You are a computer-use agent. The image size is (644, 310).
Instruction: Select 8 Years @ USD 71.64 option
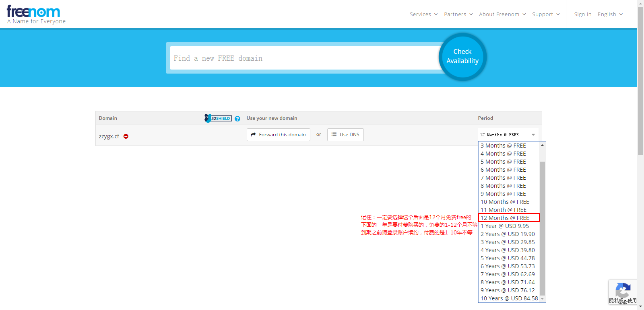(509, 282)
